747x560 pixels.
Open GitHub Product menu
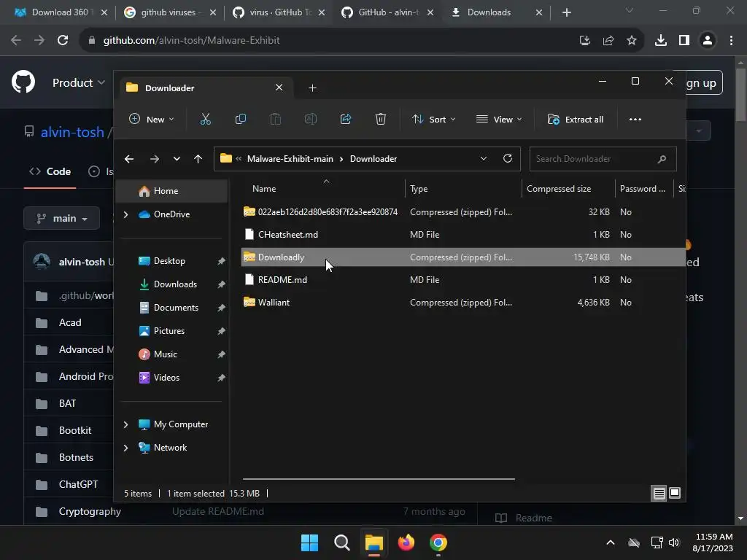(79, 83)
